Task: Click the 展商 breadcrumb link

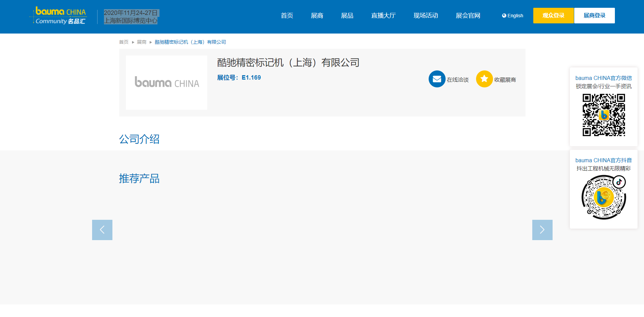Action: (142, 42)
